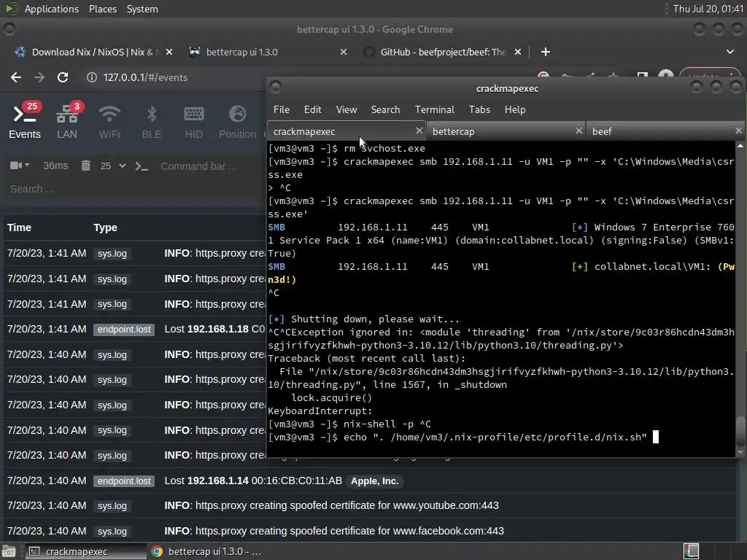This screenshot has height=560, width=747.
Task: Open the Position module icon
Action: pos(237,122)
